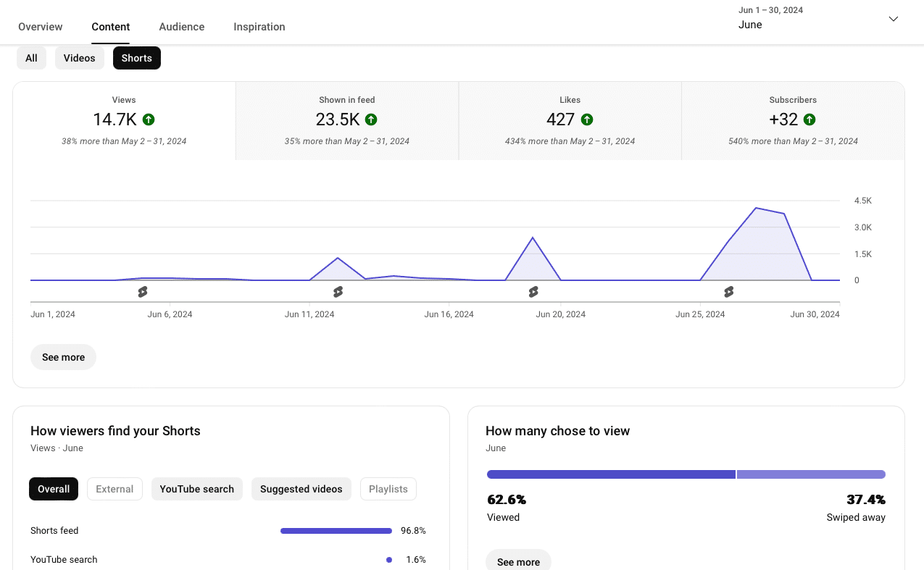
Task: Click the Shorts marker under Jun 5
Action: [143, 292]
